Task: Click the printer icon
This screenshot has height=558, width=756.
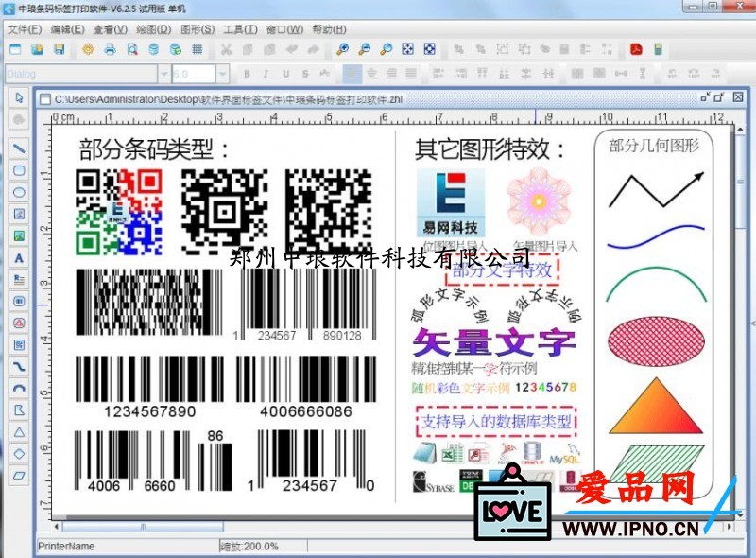Action: coord(110,49)
